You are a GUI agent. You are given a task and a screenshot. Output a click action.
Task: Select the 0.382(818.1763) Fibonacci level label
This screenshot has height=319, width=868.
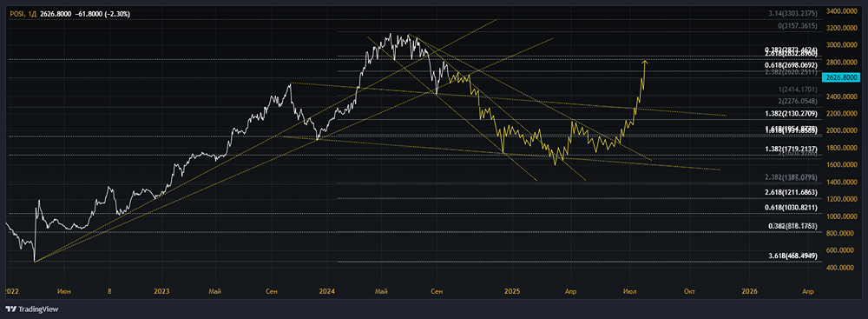pos(792,226)
